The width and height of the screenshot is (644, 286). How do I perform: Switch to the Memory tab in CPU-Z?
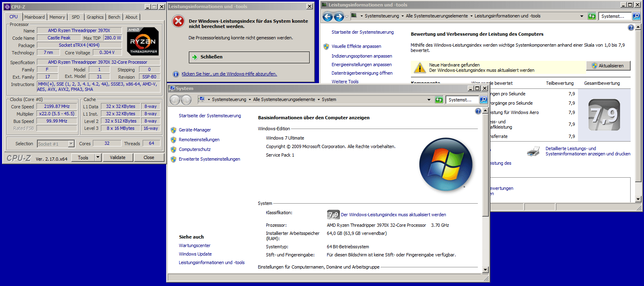click(x=57, y=17)
